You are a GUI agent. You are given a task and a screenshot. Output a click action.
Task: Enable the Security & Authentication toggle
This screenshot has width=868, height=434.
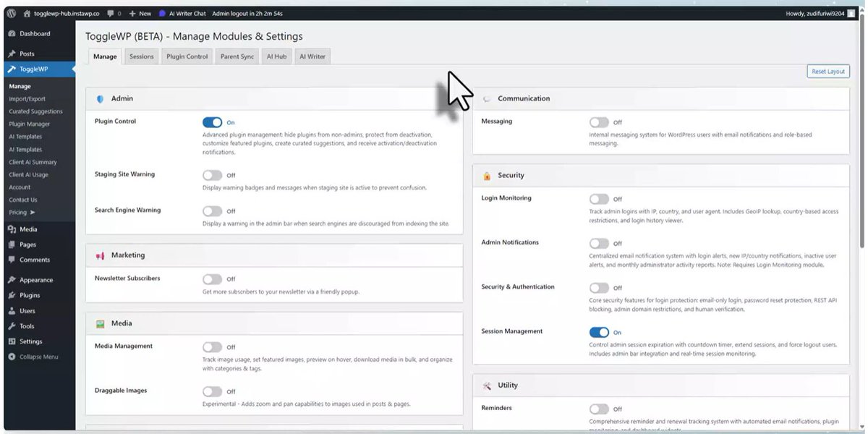pos(599,288)
